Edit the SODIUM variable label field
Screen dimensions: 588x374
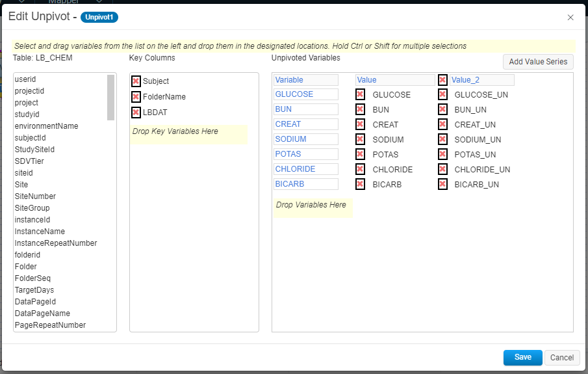[305, 139]
